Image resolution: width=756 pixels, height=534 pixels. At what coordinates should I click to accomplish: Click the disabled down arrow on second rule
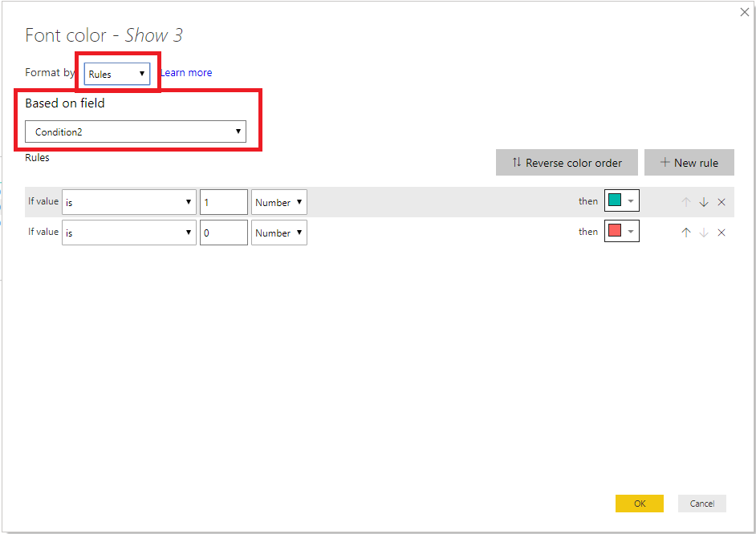pos(704,233)
